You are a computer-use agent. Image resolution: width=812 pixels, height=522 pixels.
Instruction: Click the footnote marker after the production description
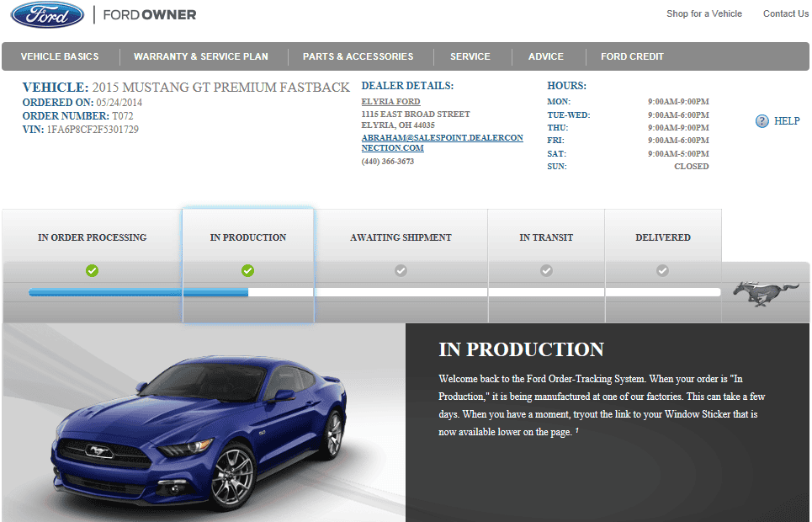tap(577, 429)
